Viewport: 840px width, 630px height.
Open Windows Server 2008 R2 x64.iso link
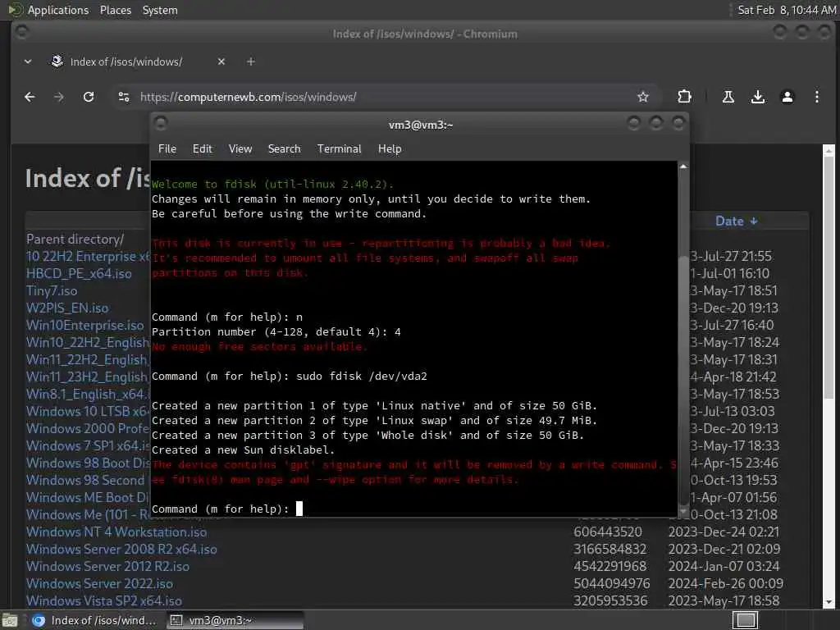pos(121,549)
